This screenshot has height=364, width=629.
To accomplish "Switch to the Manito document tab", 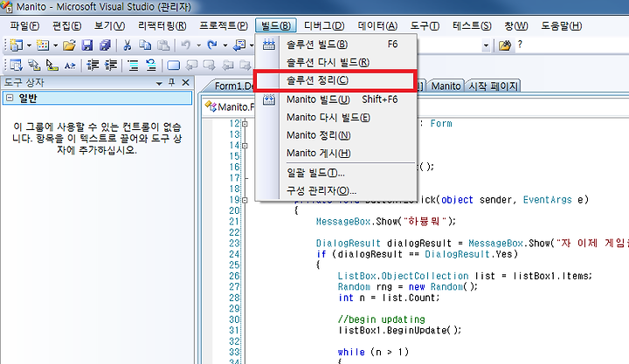I will 446,86.
